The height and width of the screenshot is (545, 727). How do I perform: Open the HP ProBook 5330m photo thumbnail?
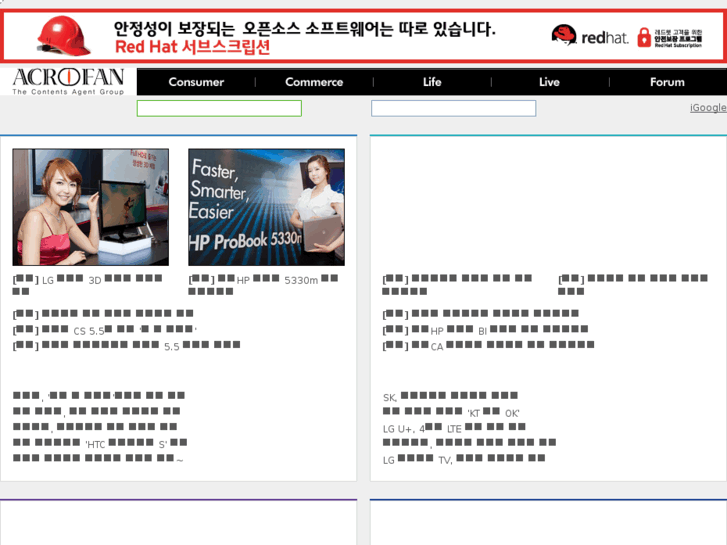pyautogui.click(x=267, y=207)
